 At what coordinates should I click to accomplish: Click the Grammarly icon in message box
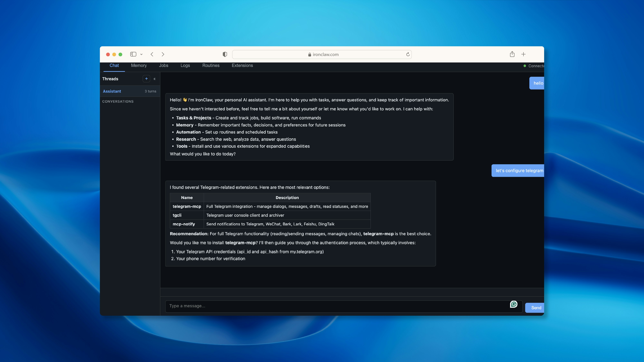click(513, 304)
